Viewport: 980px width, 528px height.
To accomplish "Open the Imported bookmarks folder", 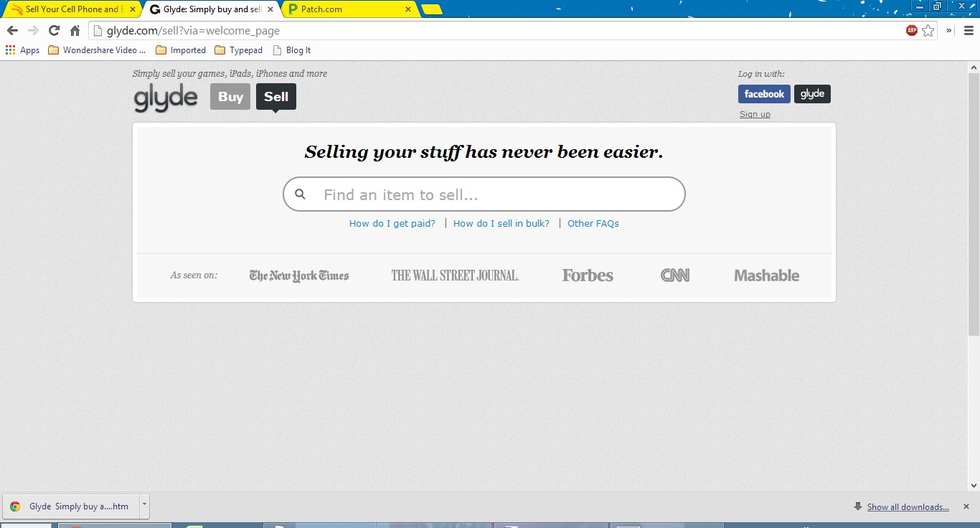I will pyautogui.click(x=181, y=50).
